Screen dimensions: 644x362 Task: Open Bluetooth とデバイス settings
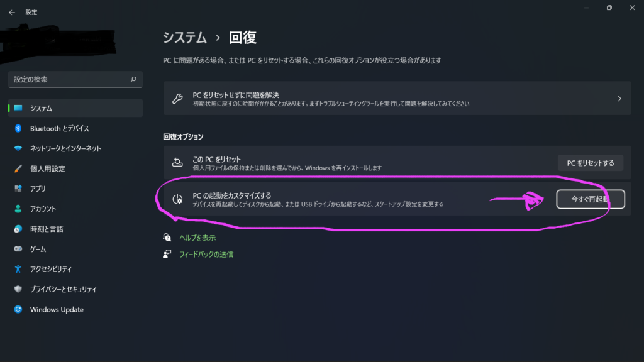(75, 128)
